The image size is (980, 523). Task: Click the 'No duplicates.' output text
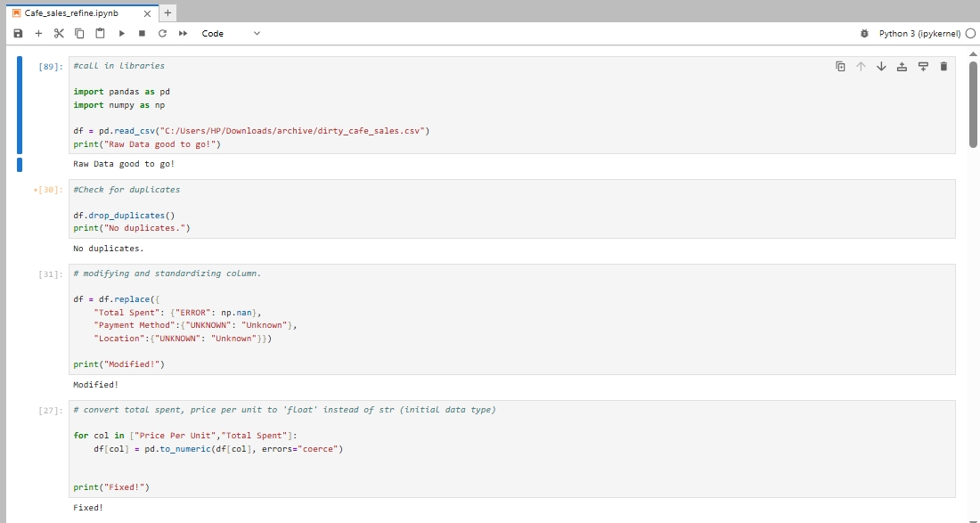tap(108, 249)
